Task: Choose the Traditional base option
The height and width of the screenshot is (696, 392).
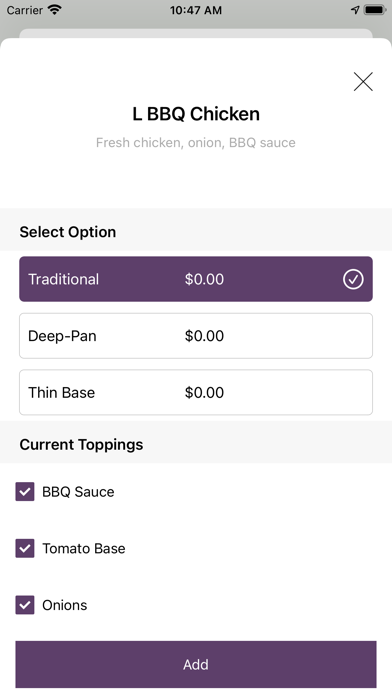Action: click(x=196, y=279)
